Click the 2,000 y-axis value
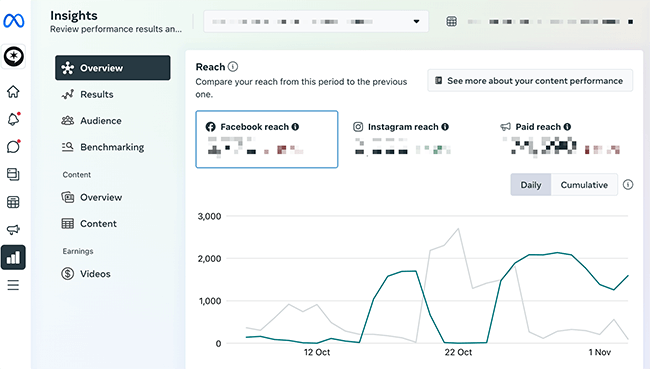650x369 pixels. tap(209, 259)
